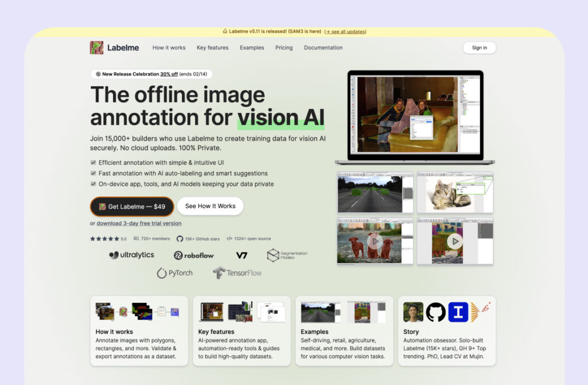
Task: Click the Ultralytics logo
Action: click(131, 255)
